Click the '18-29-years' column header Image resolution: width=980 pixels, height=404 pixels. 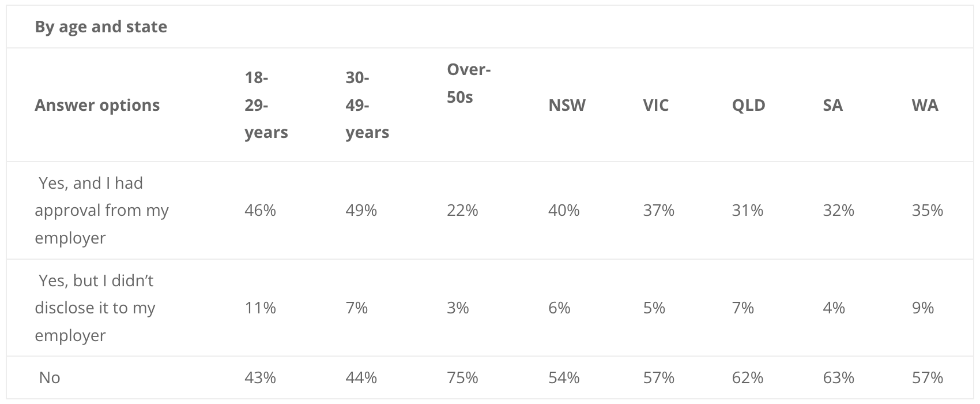point(266,105)
